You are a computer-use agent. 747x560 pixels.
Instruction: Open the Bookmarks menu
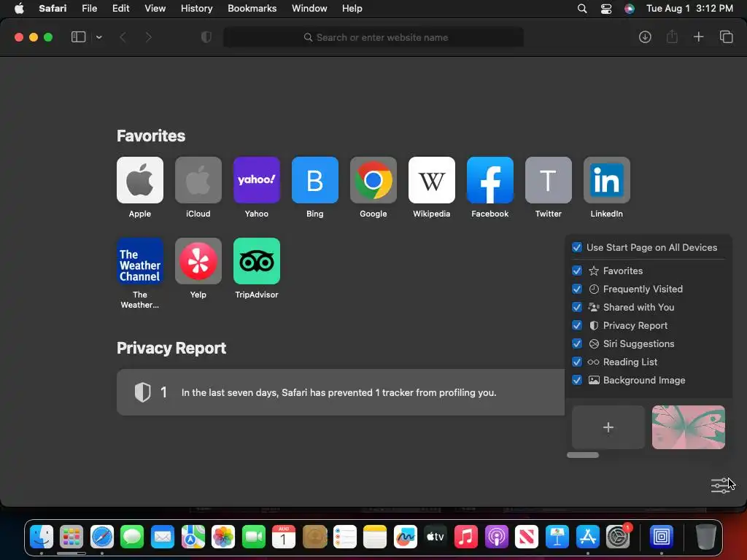[252, 9]
